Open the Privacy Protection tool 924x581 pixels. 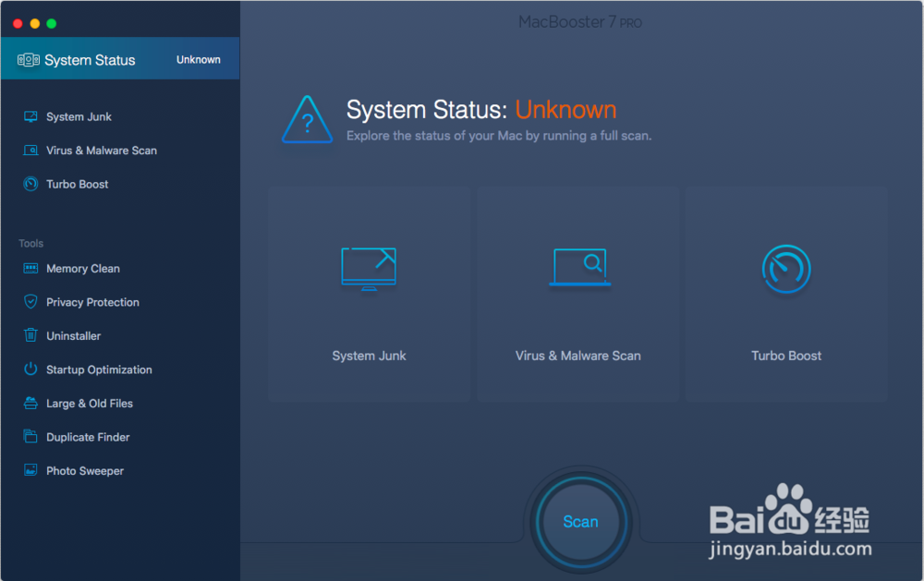tap(92, 302)
